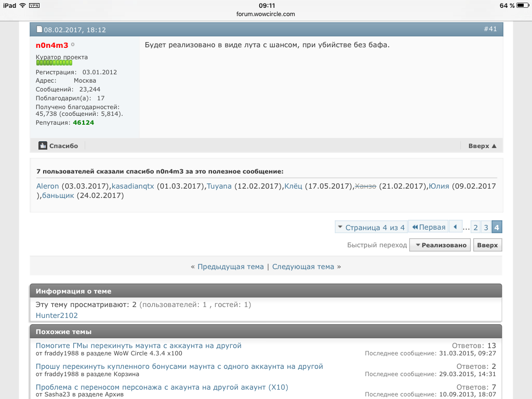Go to page 2 of thread

[475, 228]
